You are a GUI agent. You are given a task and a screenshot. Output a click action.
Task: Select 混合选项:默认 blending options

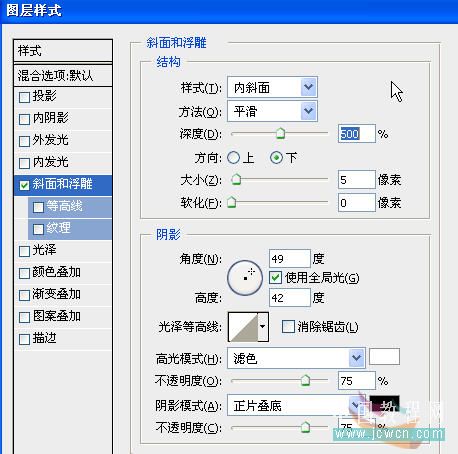(63, 75)
